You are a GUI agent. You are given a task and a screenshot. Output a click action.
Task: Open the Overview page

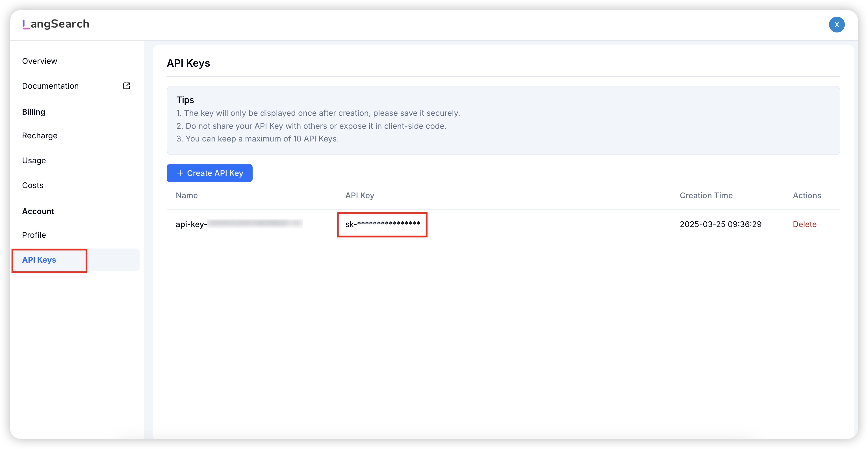(x=40, y=61)
